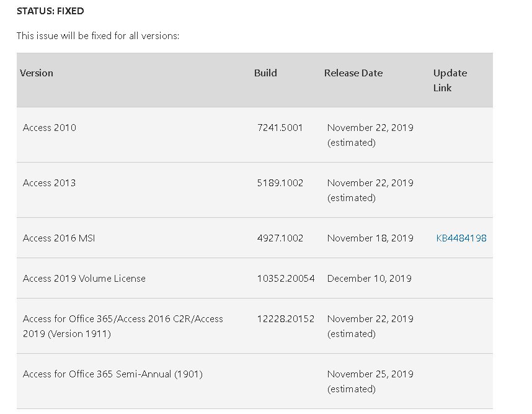Select build number 10352.20054
This screenshot has height=414, width=532.
click(x=285, y=278)
